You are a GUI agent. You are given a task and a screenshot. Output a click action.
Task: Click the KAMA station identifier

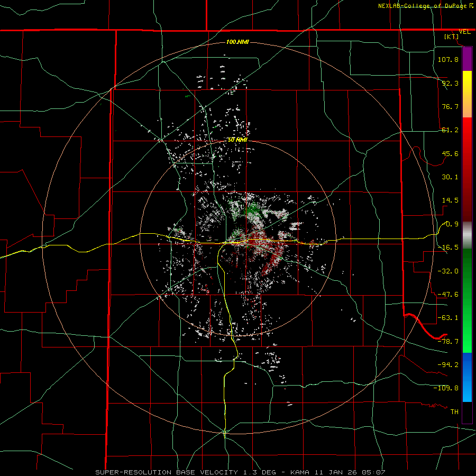click(300, 472)
